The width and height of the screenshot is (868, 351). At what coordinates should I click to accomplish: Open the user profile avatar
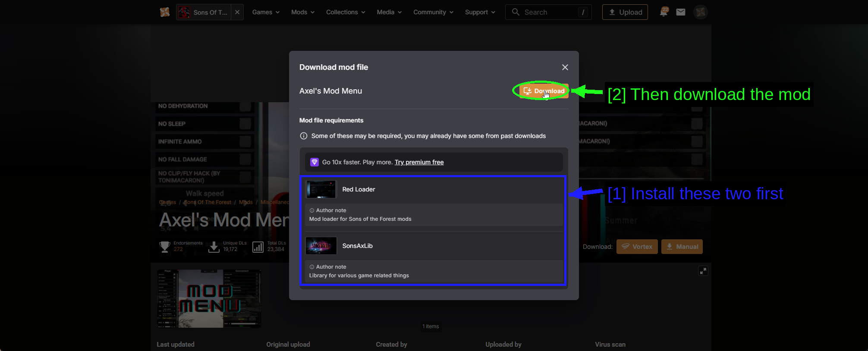point(701,12)
